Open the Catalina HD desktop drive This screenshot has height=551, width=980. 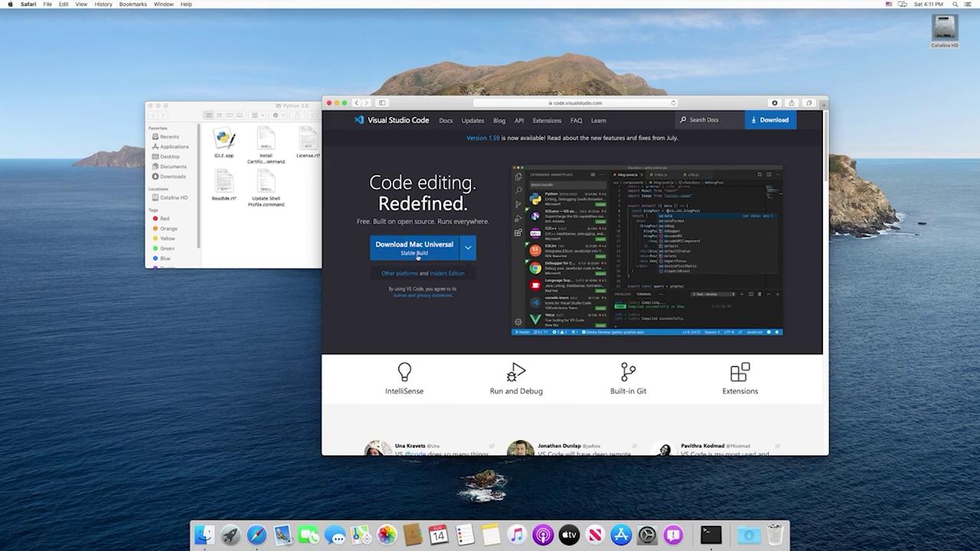pos(945,31)
